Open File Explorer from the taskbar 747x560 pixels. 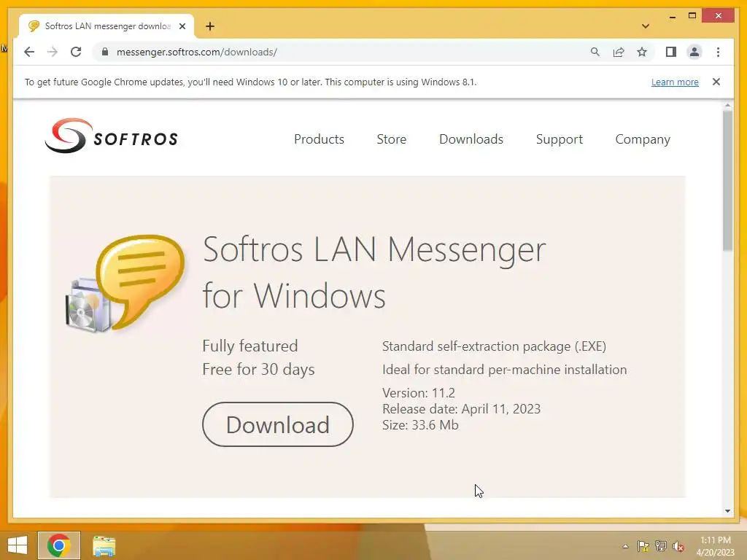point(104,546)
